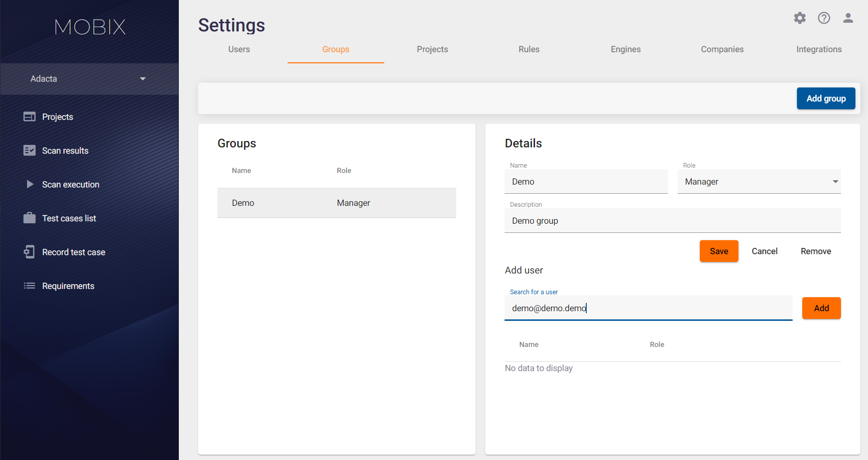Open help question mark icon
Image resolution: width=868 pixels, height=460 pixels.
click(824, 18)
